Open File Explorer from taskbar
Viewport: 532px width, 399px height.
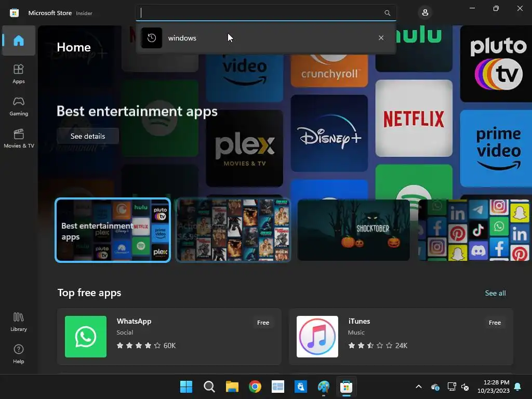pos(232,387)
